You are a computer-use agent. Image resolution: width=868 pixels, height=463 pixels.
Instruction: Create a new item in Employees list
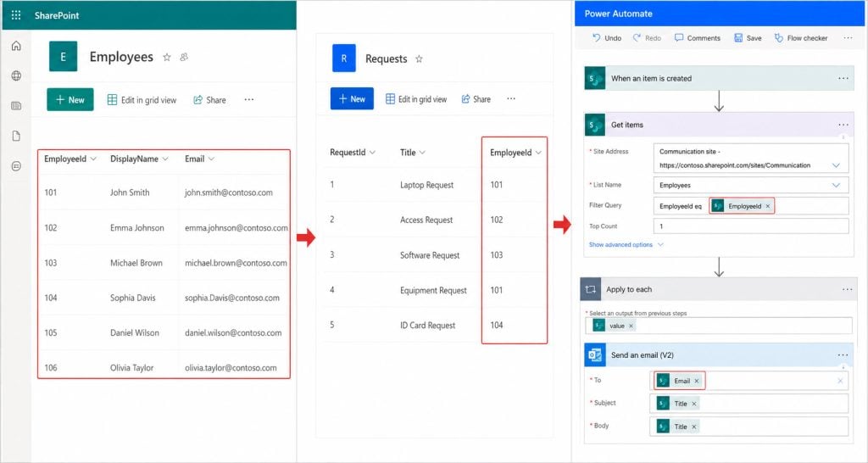click(x=70, y=100)
